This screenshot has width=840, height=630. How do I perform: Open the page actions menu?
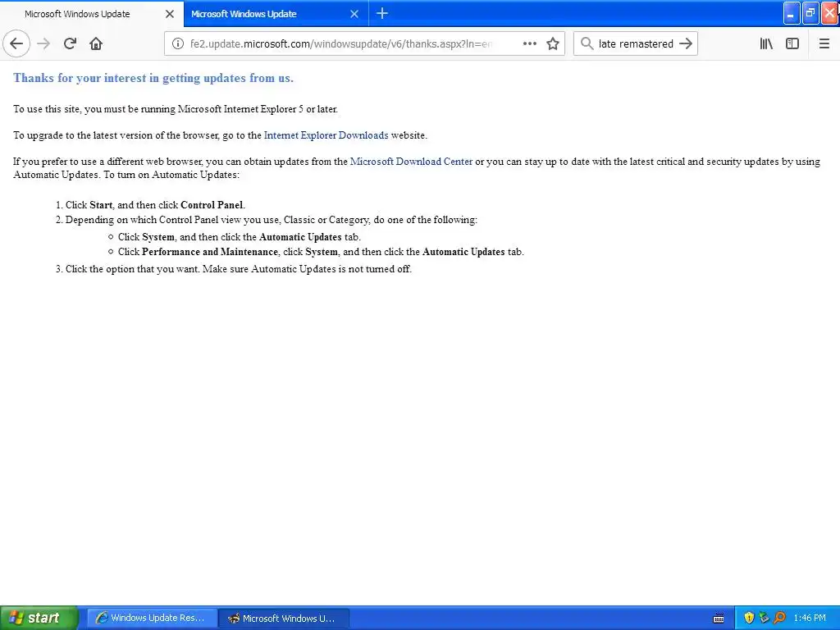coord(529,44)
